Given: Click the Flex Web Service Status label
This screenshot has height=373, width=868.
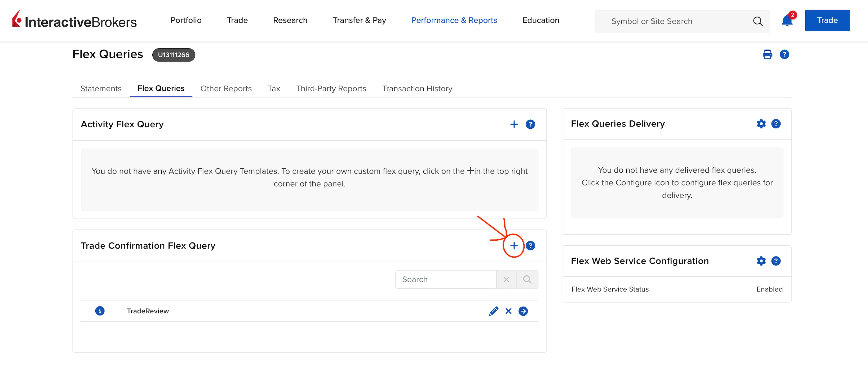Looking at the screenshot, I should 610,289.
